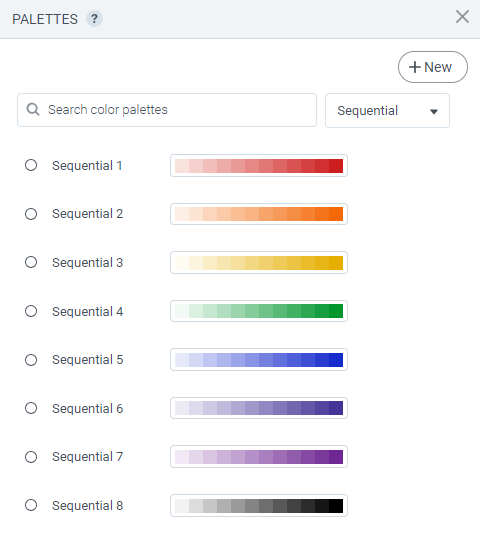Pick the green Sequential 4 color strip
This screenshot has height=543, width=480.
point(259,311)
